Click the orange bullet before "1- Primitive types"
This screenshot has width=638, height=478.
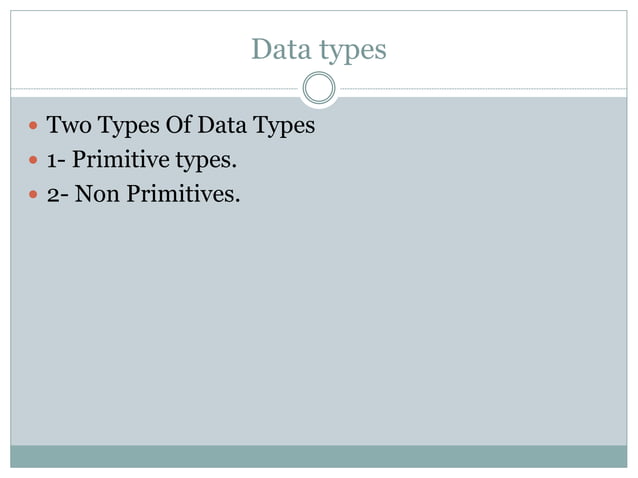point(35,160)
